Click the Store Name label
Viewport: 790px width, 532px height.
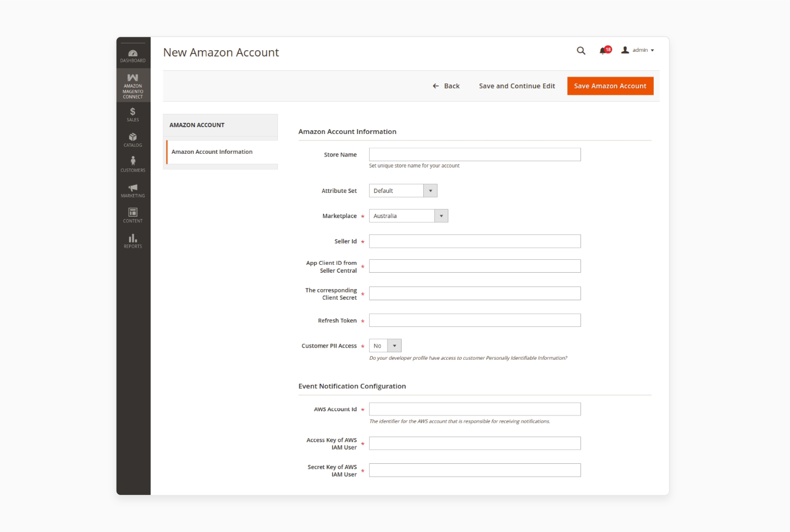(x=340, y=155)
